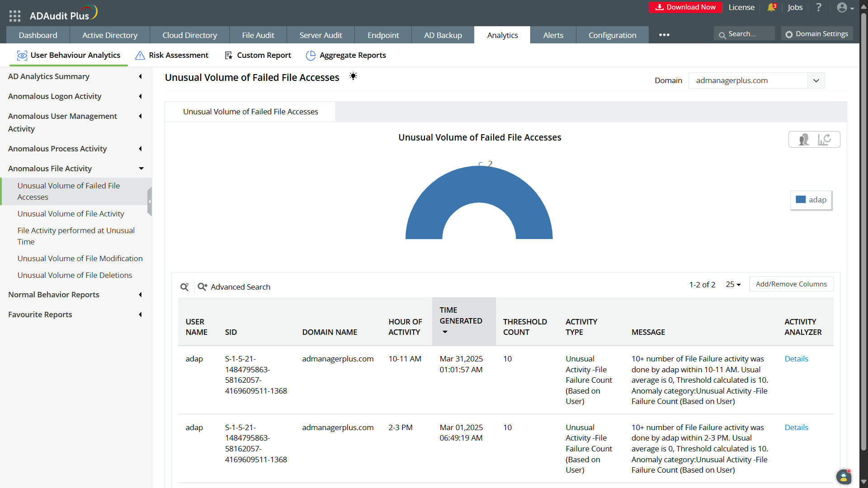868x488 pixels.
Task: Collapse the Anomalous File Activity section
Action: click(x=141, y=169)
